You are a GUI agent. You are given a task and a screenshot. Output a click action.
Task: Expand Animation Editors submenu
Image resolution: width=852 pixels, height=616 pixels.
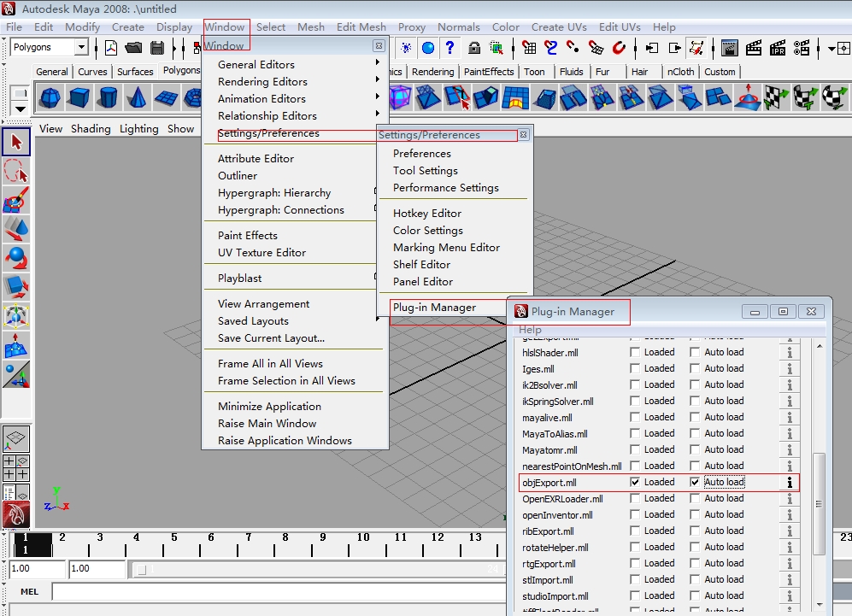point(377,97)
